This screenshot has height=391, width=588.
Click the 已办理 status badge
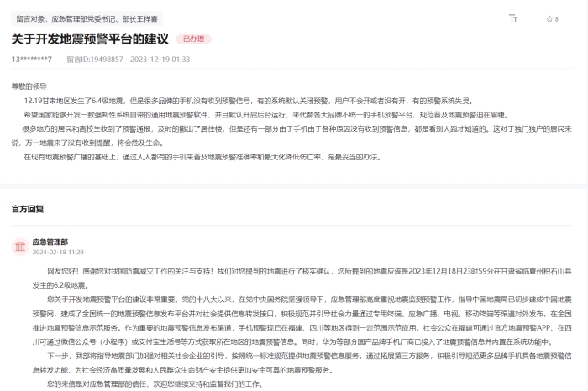193,39
